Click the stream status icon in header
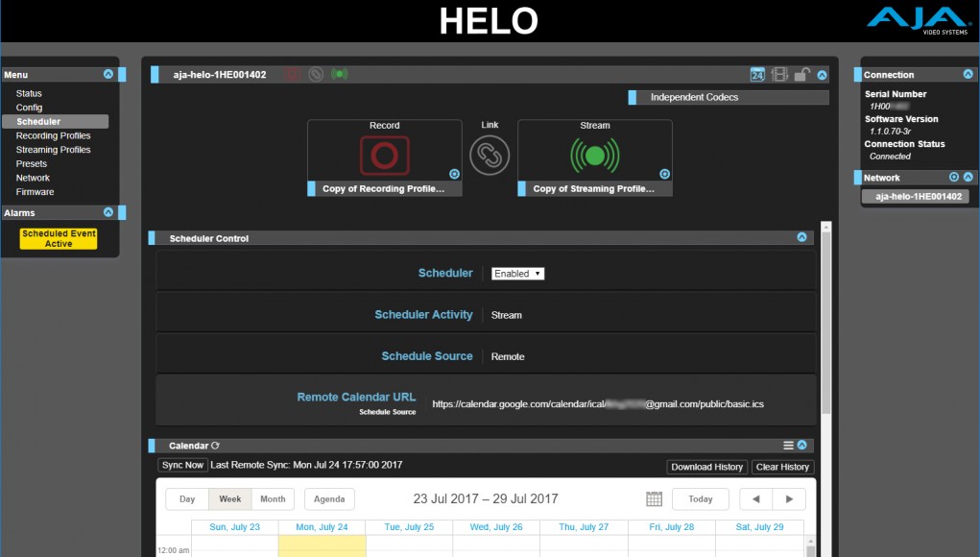The height and width of the screenshot is (557, 980). pos(340,74)
